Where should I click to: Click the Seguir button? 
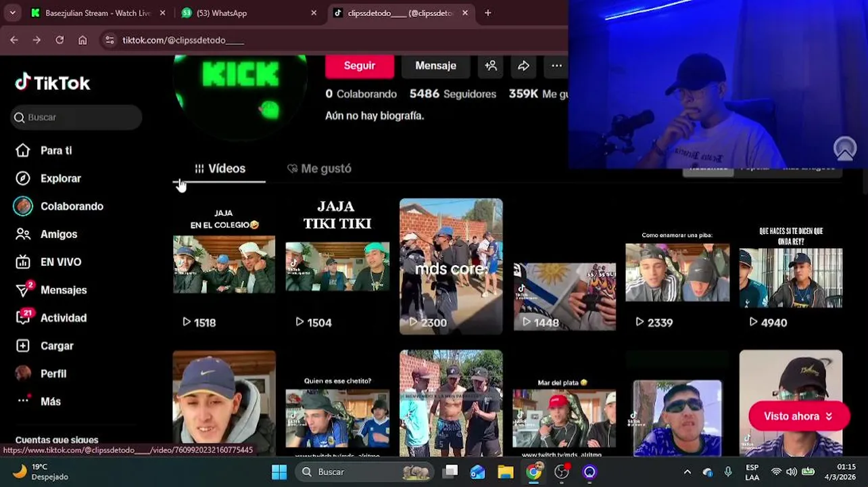[x=359, y=66]
